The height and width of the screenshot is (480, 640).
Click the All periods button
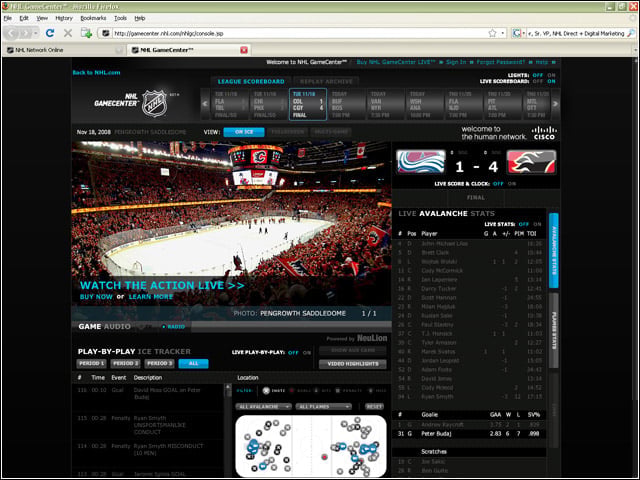[193, 363]
